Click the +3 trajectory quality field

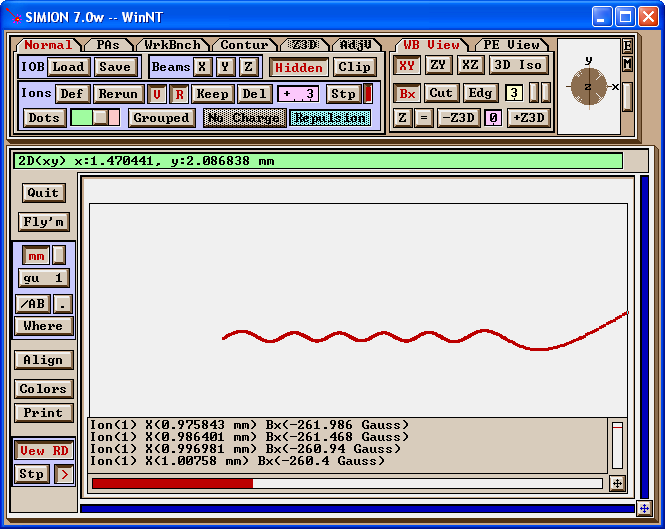298,94
